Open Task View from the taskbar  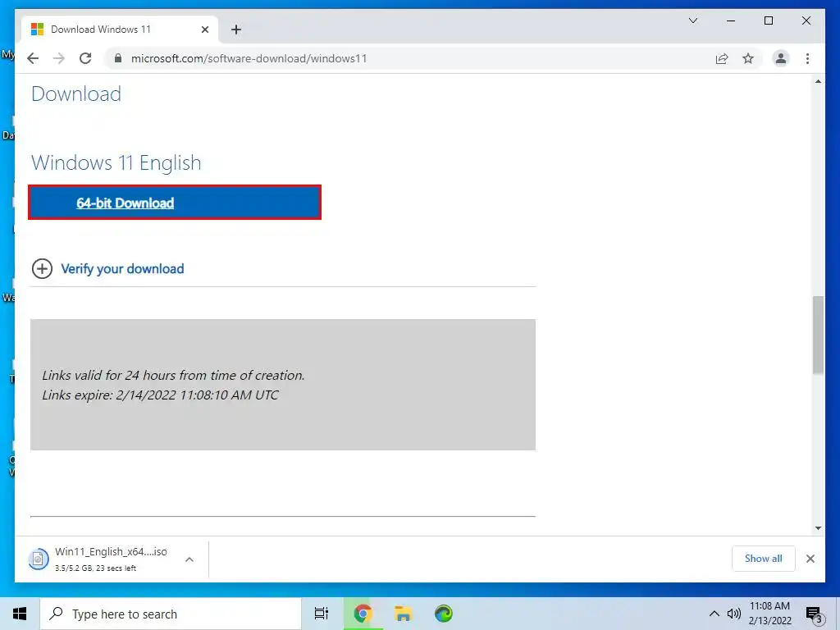pyautogui.click(x=322, y=614)
